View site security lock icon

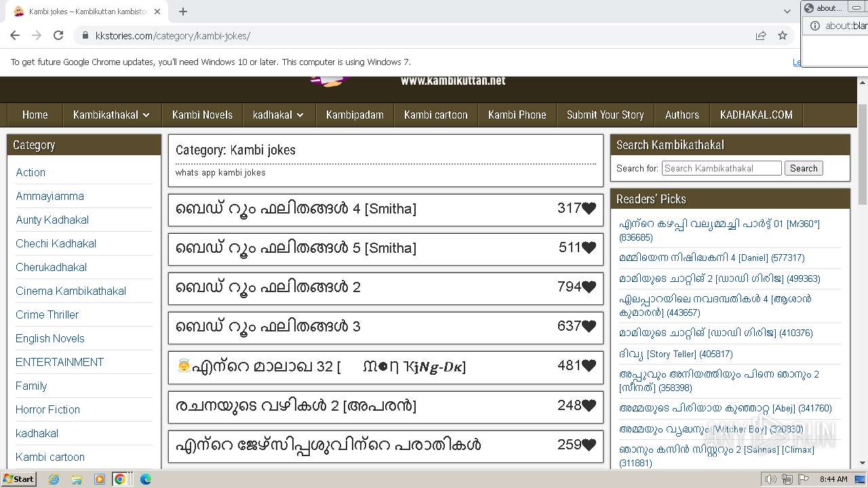pos(85,36)
